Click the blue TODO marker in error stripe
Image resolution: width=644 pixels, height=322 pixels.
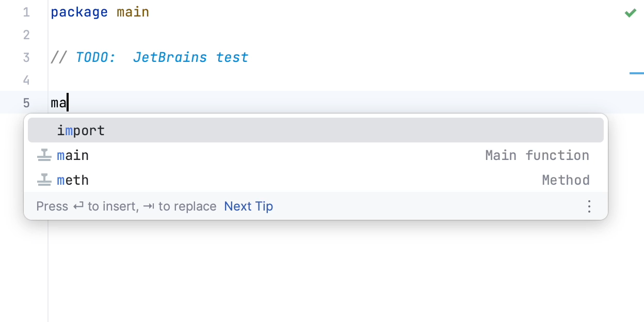(x=636, y=73)
